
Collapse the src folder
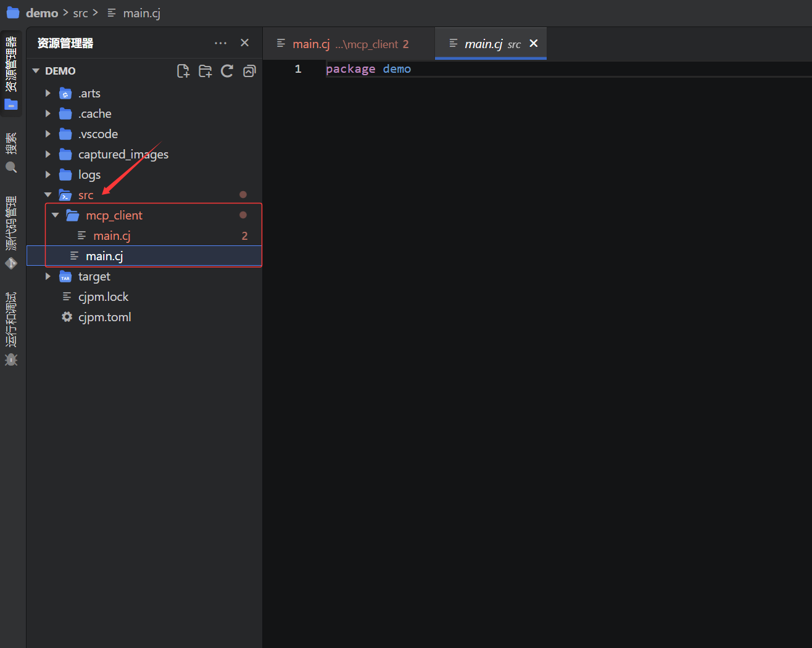(48, 195)
